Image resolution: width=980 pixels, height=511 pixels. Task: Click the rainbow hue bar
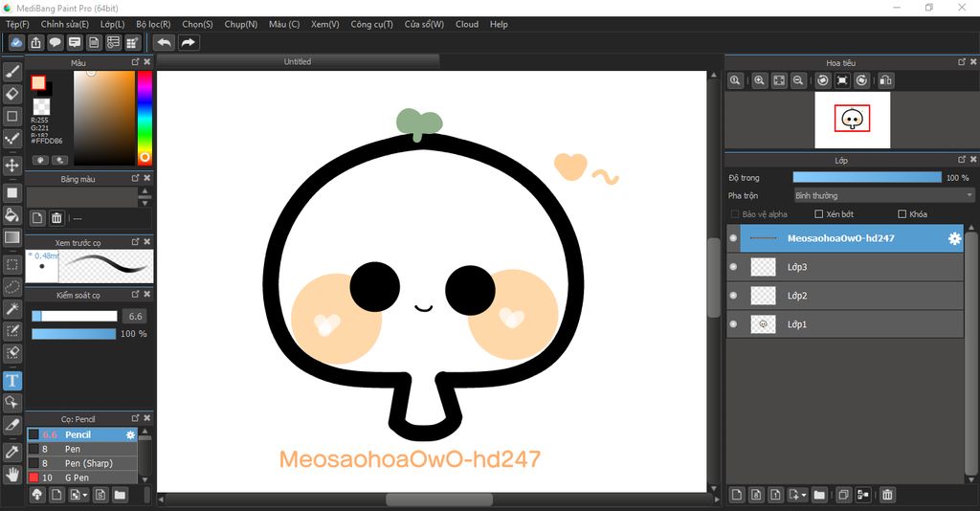point(145,118)
